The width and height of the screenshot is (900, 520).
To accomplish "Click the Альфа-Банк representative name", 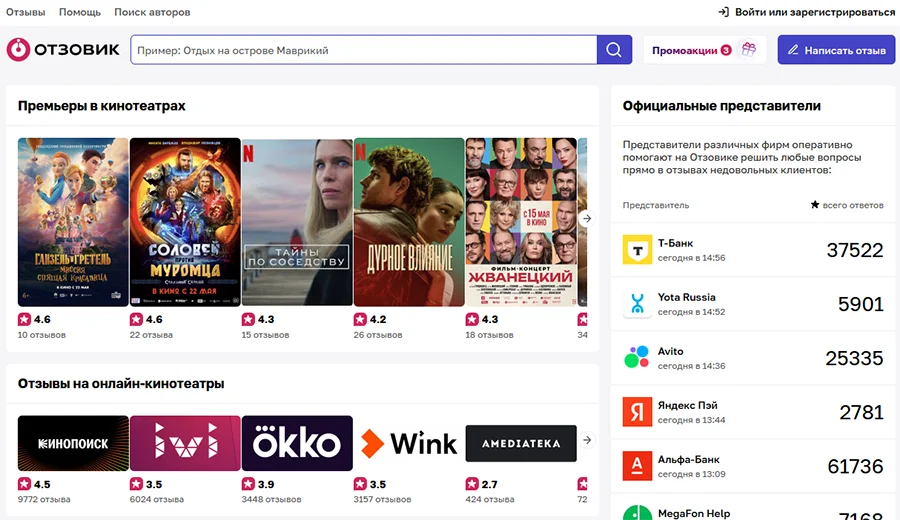I will [x=688, y=459].
